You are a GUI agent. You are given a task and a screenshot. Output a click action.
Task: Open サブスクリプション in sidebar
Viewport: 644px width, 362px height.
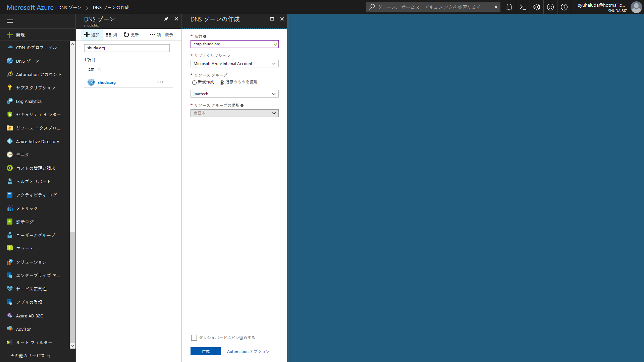(35, 88)
